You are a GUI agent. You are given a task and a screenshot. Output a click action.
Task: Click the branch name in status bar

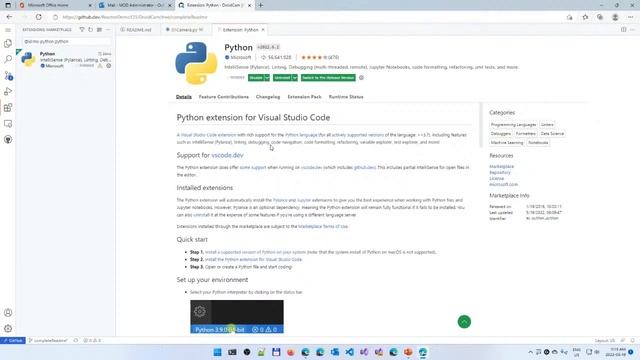pos(49,340)
